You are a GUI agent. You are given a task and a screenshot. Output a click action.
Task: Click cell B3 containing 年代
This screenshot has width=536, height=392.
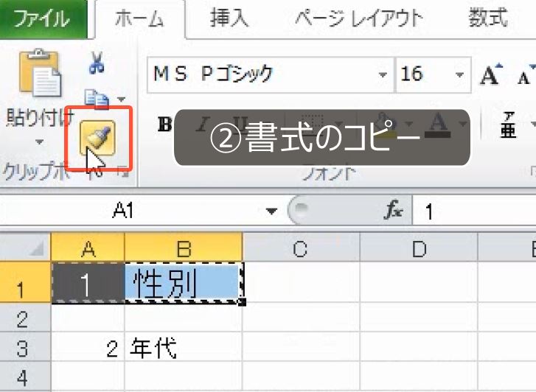pyautogui.click(x=184, y=347)
